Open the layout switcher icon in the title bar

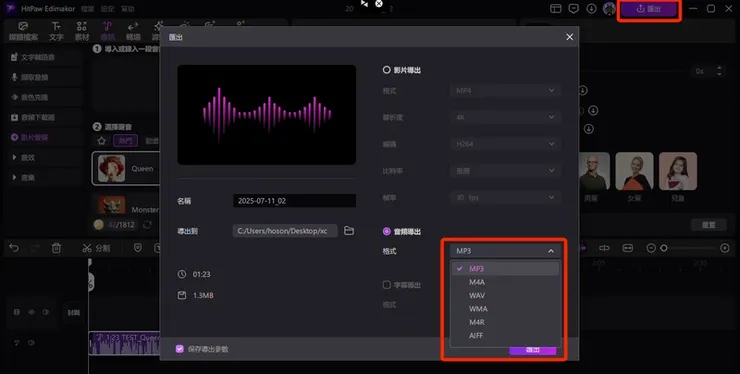(555, 8)
